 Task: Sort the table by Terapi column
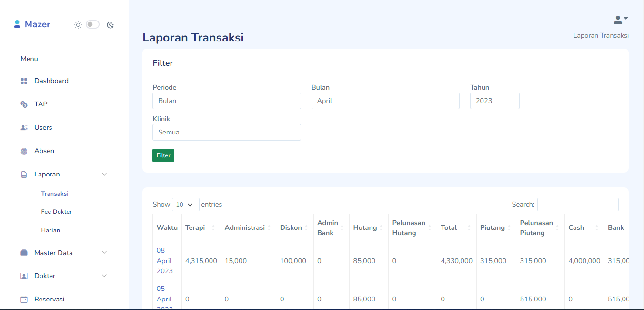(200, 228)
